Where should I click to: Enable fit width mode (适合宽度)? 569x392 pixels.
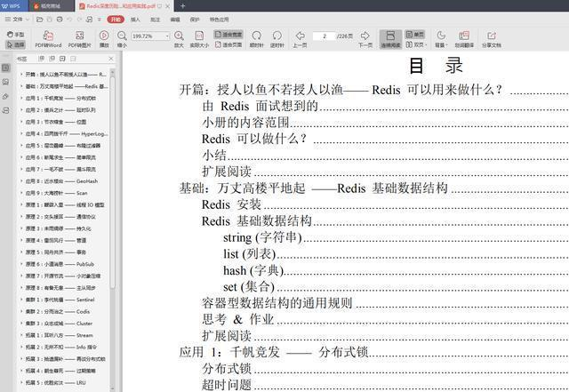pos(228,35)
